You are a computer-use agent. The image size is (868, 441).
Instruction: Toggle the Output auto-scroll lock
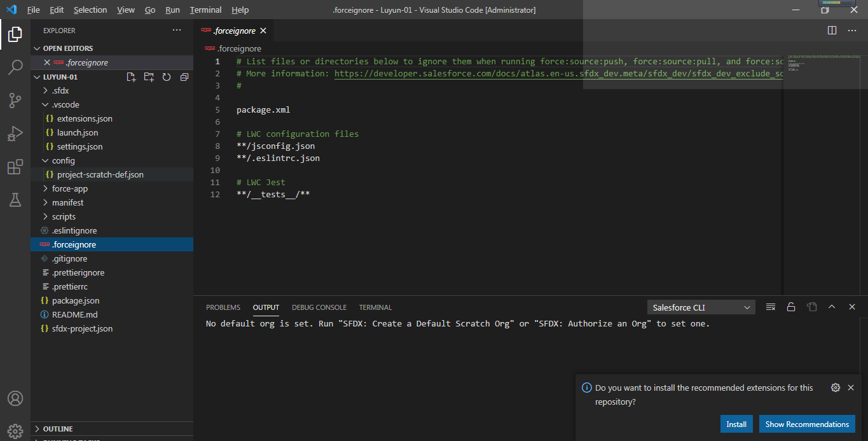point(791,306)
